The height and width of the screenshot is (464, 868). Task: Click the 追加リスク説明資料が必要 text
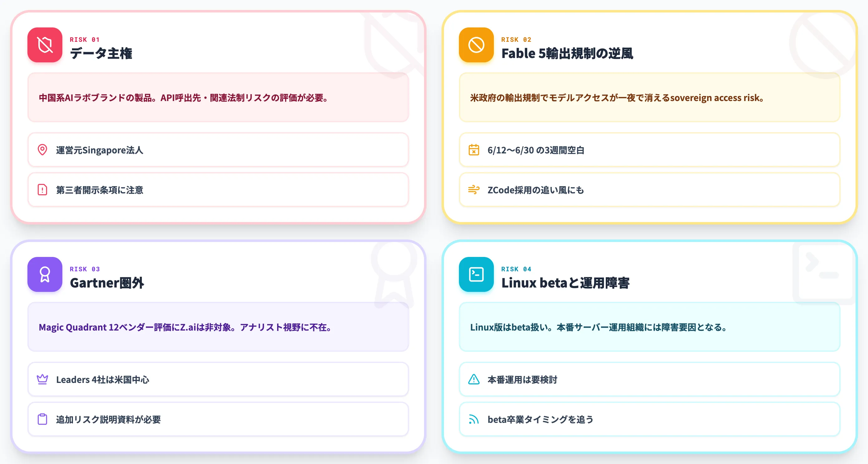tap(109, 419)
